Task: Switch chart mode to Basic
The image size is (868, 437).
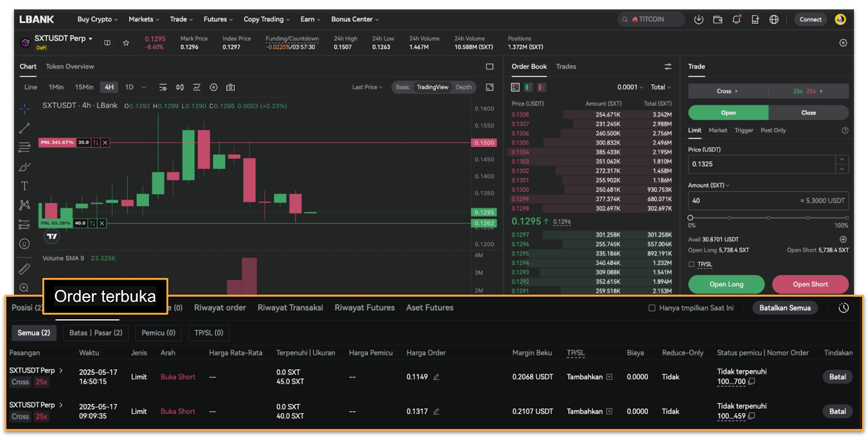Action: pyautogui.click(x=403, y=87)
